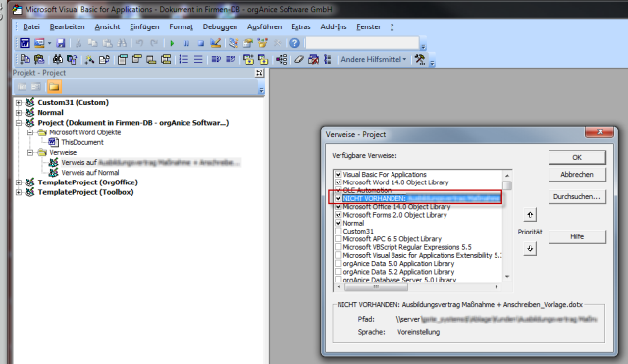This screenshot has width=628, height=364.
Task: Move reference priority up arrow
Action: 530,215
